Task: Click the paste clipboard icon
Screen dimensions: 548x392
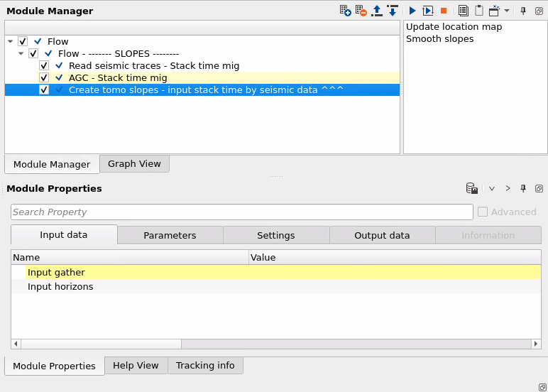Action: (479, 11)
